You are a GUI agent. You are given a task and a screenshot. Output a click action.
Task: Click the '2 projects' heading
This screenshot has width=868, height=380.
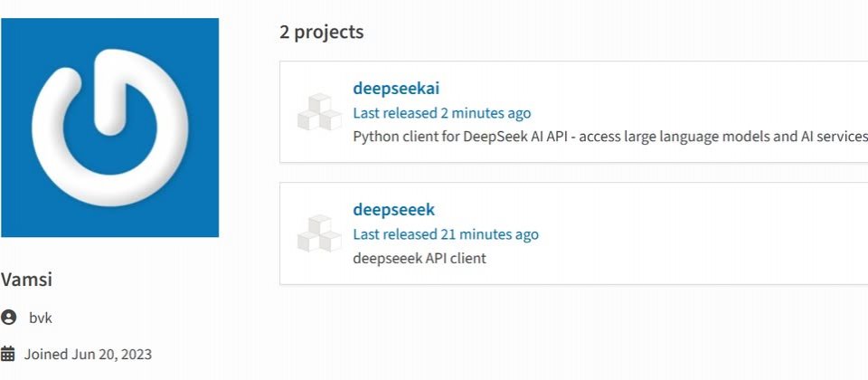(322, 33)
